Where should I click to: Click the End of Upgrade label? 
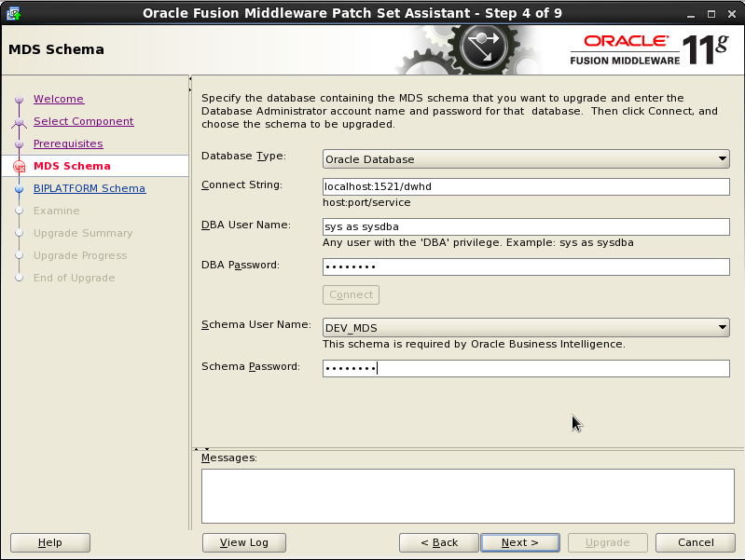coord(74,278)
